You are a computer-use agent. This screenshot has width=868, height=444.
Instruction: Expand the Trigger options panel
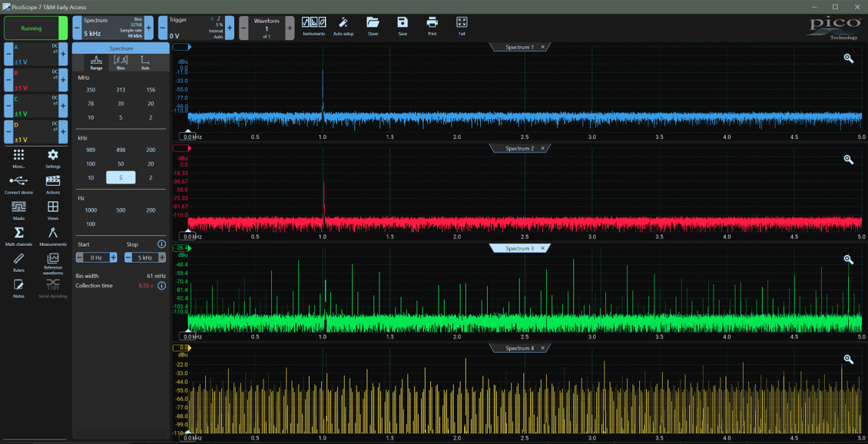coord(195,28)
